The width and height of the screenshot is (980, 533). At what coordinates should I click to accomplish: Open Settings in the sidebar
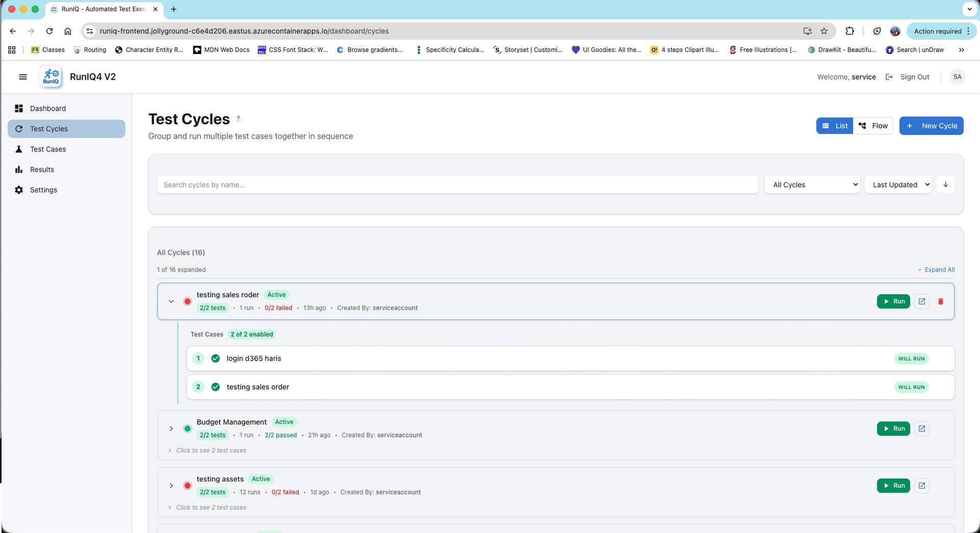66,190
